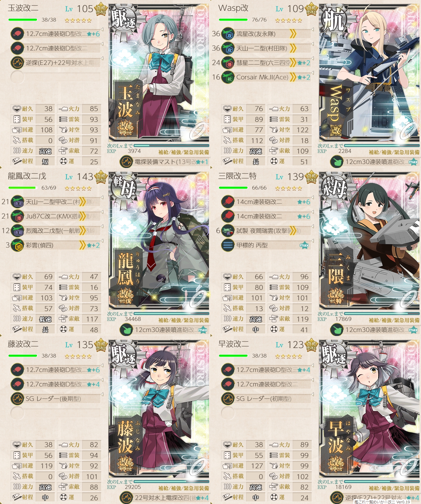421x504 pixels.
Task: Click the red gun icon beside Tamanami's first 12.7cm連装砲D型改二
Action: click(x=17, y=34)
